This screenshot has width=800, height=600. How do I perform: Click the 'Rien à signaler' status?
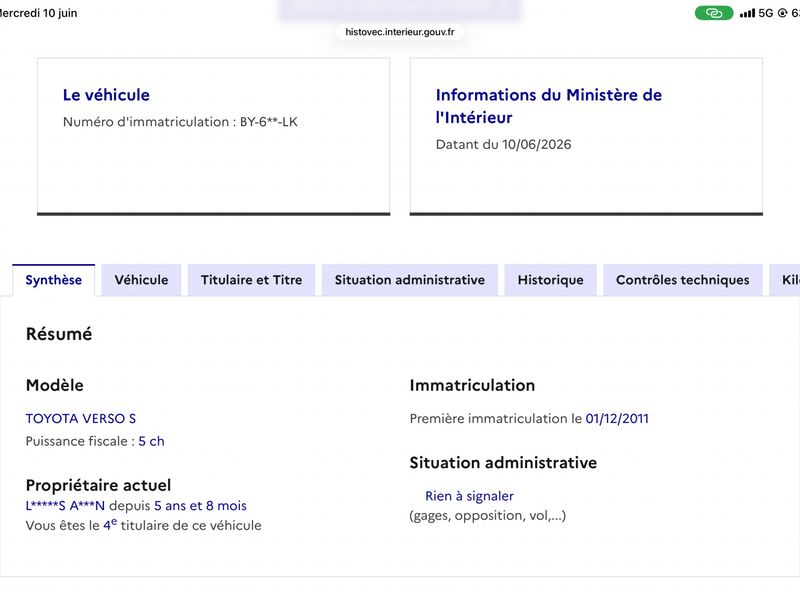[x=469, y=496]
